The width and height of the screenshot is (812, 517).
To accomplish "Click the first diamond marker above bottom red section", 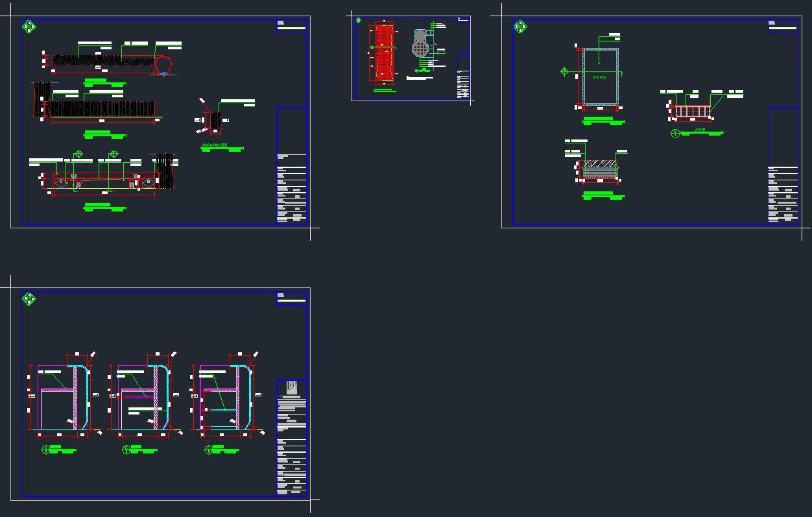I will pos(78,154).
